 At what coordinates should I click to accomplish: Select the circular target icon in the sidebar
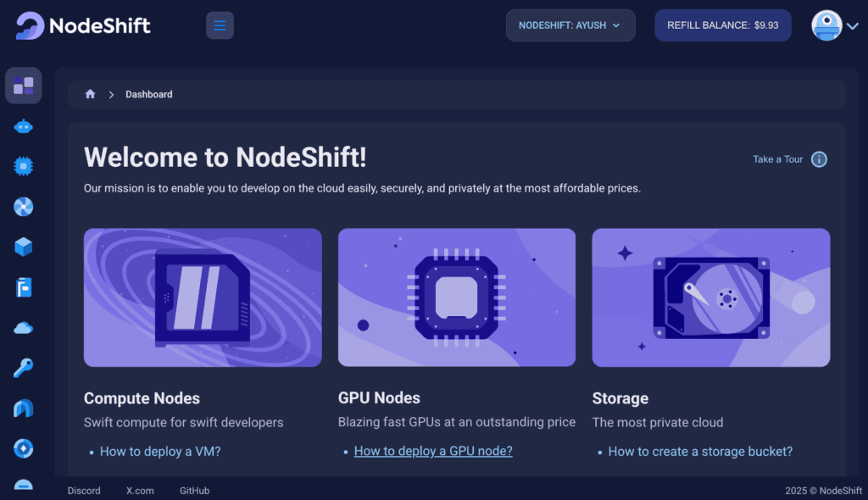point(23,448)
